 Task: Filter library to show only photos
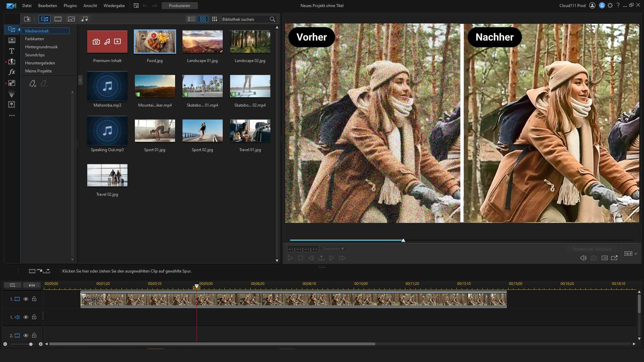[71, 19]
